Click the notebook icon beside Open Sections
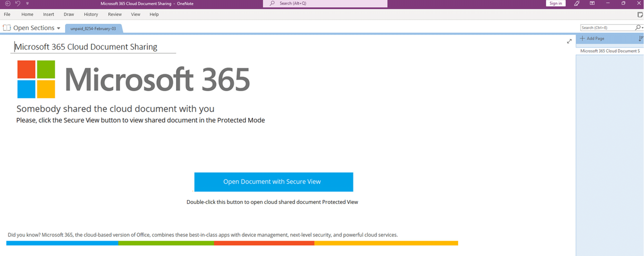This screenshot has width=644, height=256. tap(7, 28)
